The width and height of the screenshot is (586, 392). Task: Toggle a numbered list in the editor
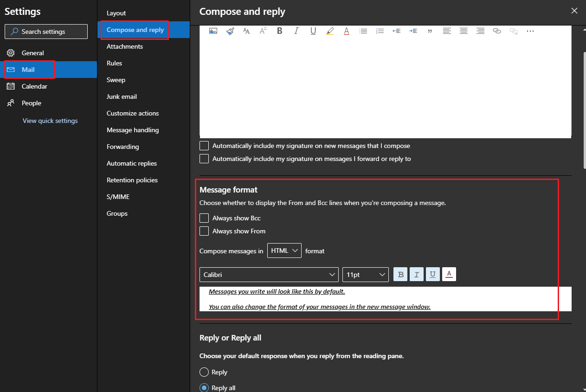tap(380, 31)
